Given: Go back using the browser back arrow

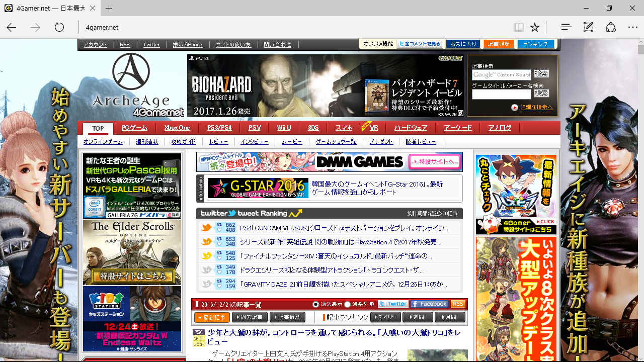Looking at the screenshot, I should pos(11,27).
